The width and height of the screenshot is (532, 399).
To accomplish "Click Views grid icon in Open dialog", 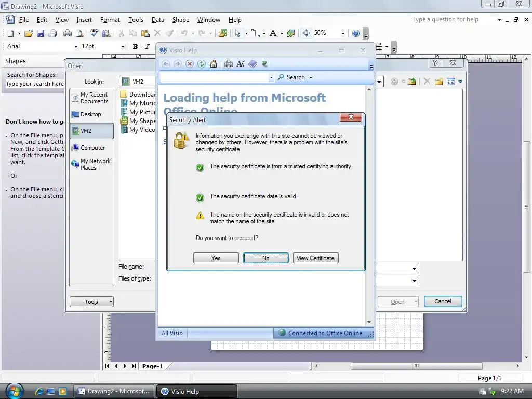I will click(x=451, y=82).
